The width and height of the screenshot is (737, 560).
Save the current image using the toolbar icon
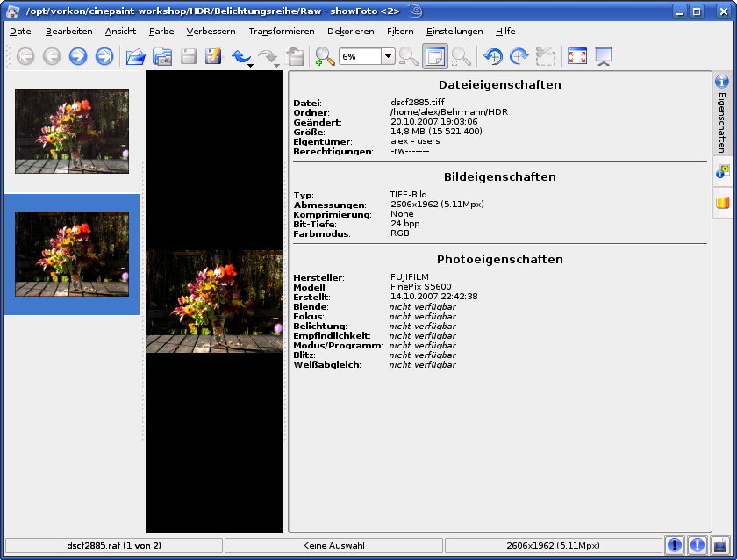188,56
